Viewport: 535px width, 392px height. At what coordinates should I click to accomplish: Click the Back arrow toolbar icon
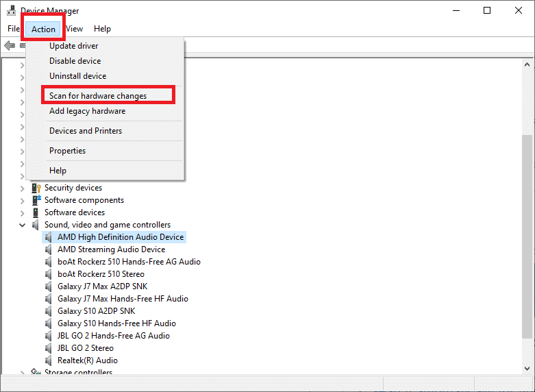(x=10, y=46)
